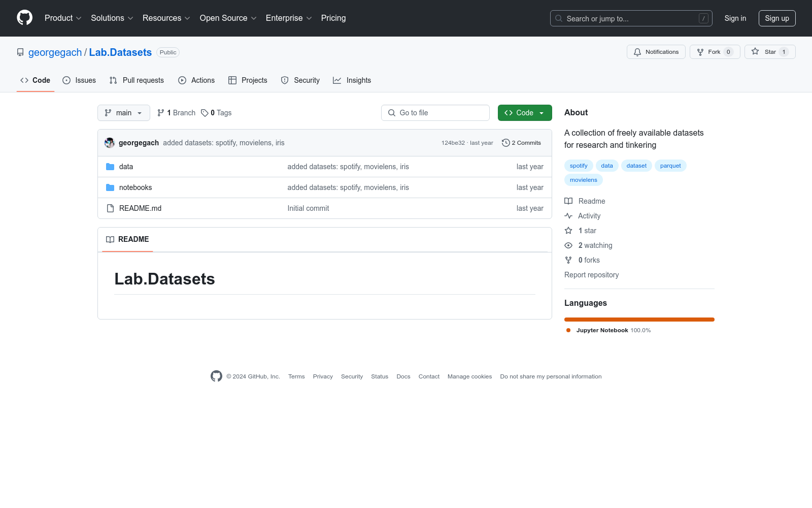The height and width of the screenshot is (508, 812).
Task: Open the Initial commit message link
Action: (x=308, y=208)
